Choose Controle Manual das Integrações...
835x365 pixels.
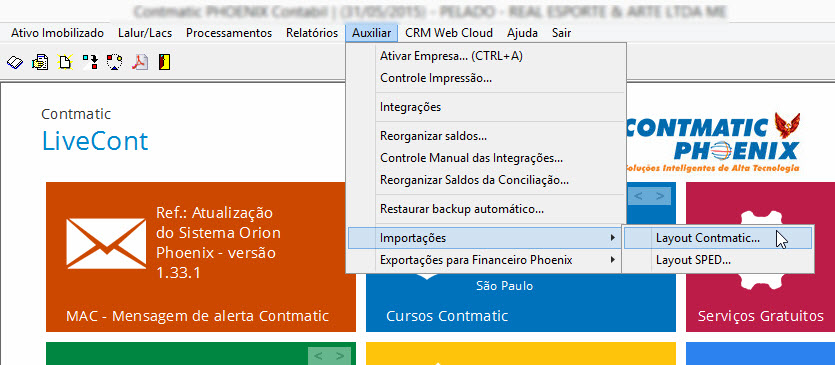coord(486,158)
